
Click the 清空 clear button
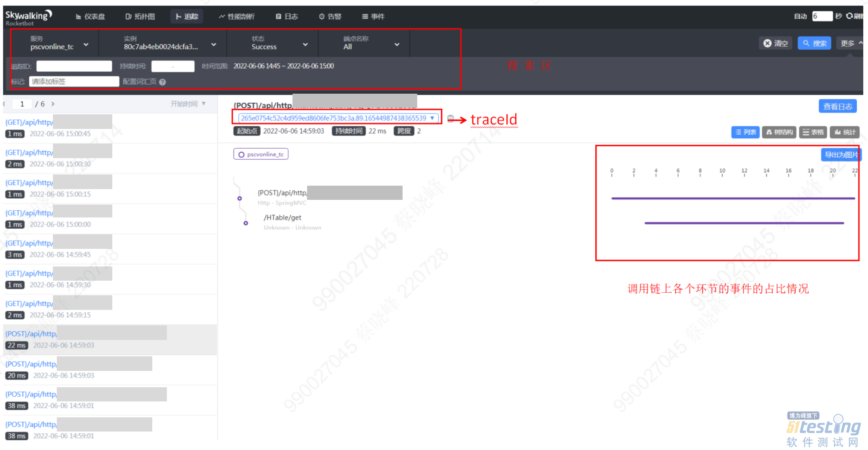[x=776, y=43]
